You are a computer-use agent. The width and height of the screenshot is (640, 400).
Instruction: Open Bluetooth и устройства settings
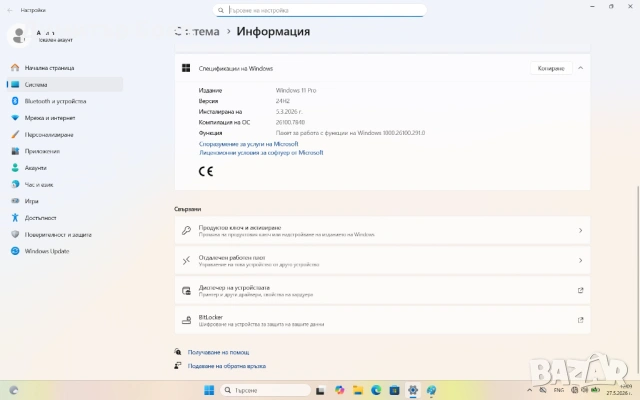pyautogui.click(x=64, y=101)
